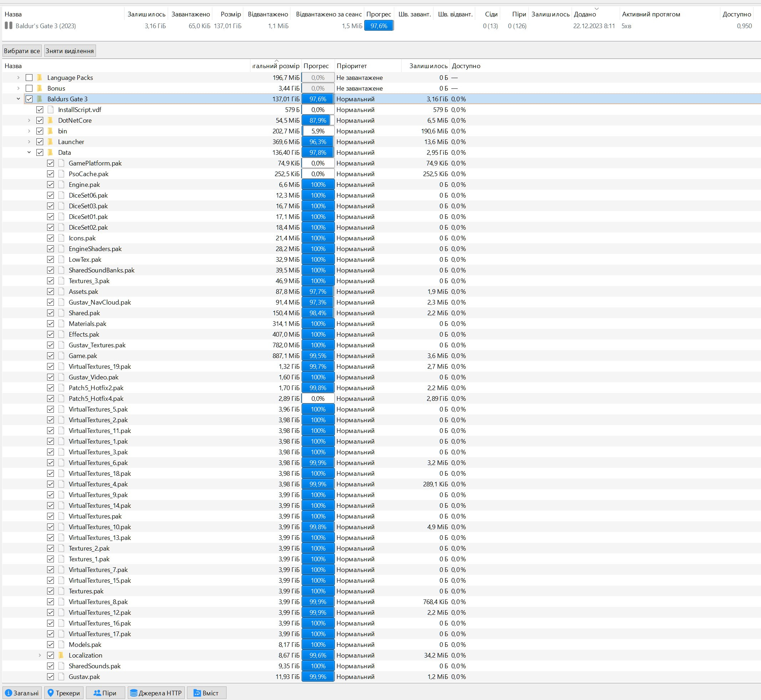Sort files by Пріоритет column header
The width and height of the screenshot is (761, 700).
tap(351, 66)
